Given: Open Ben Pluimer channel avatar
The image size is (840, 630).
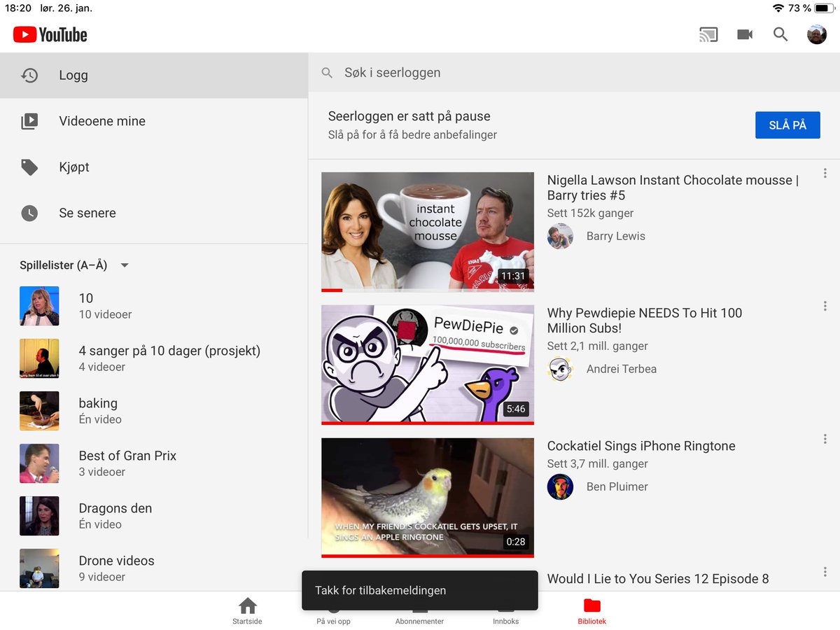Looking at the screenshot, I should point(560,486).
